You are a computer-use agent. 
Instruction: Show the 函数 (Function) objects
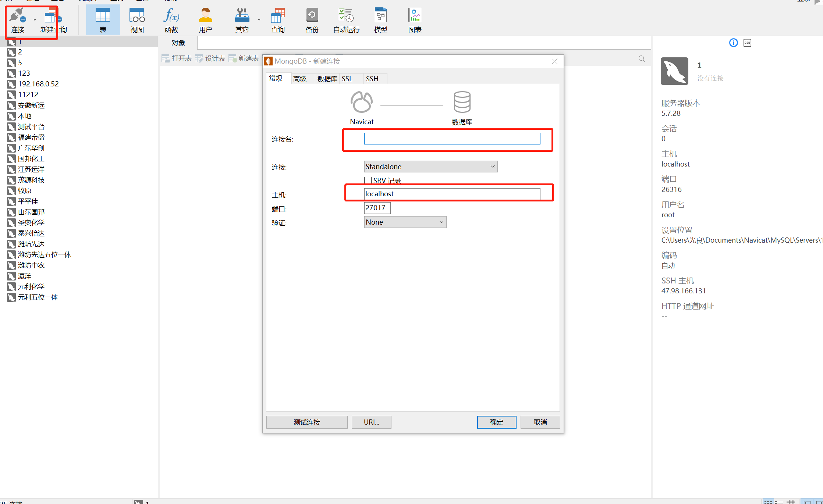(171, 20)
